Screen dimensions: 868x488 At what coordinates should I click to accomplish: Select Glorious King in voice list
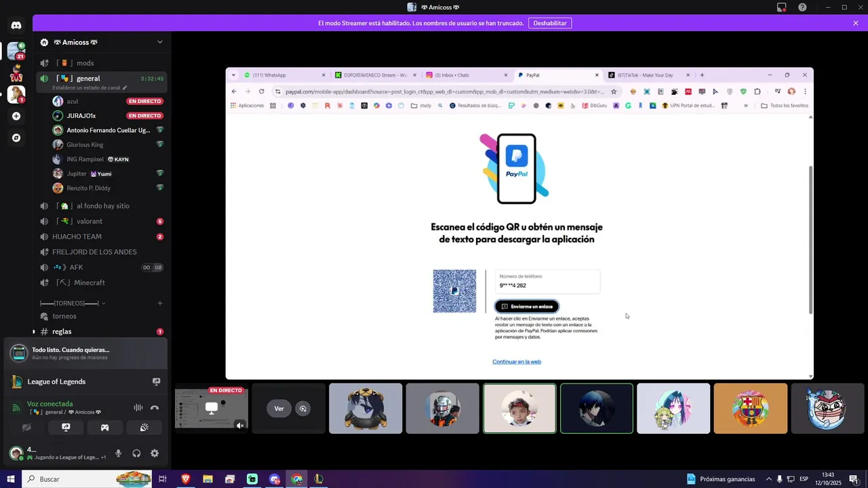pyautogui.click(x=108, y=144)
